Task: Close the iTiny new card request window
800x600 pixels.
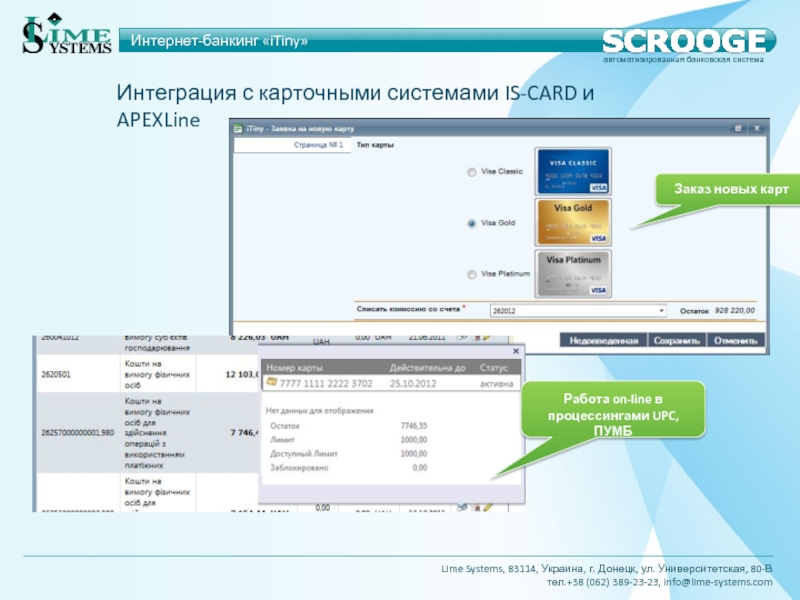Action: coord(757,128)
